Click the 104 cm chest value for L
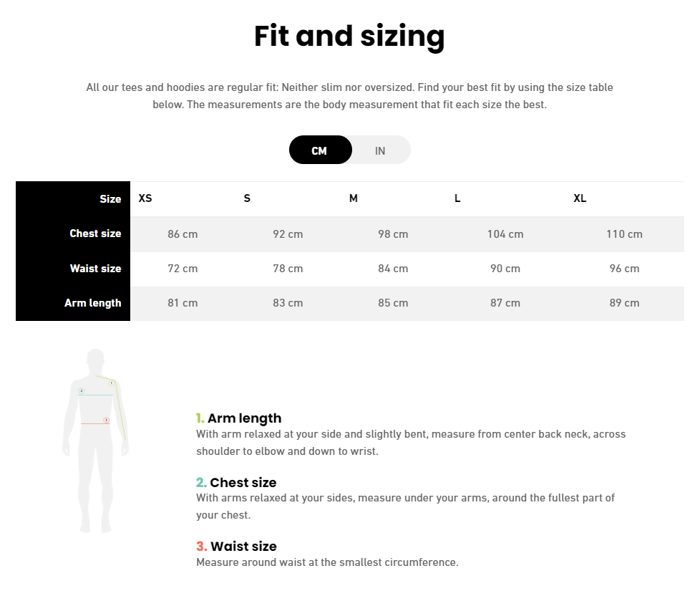This screenshot has width=700, height=596. click(x=505, y=234)
